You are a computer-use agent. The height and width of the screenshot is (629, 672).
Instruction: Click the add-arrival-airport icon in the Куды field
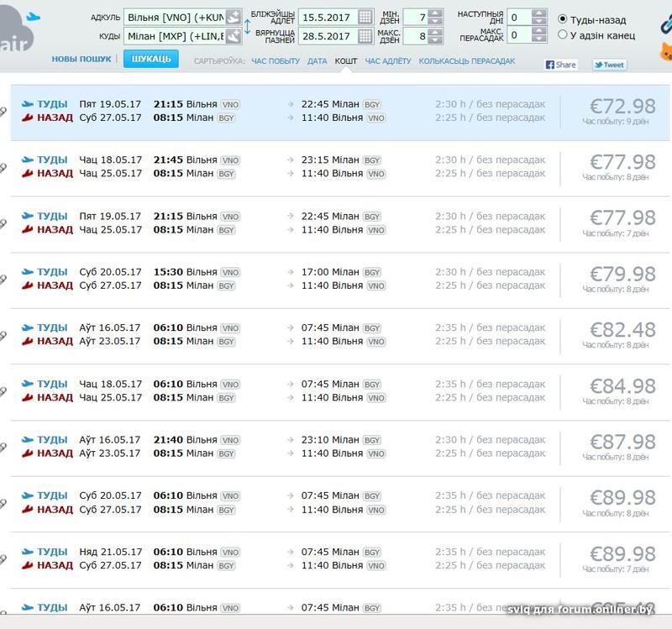tap(234, 36)
